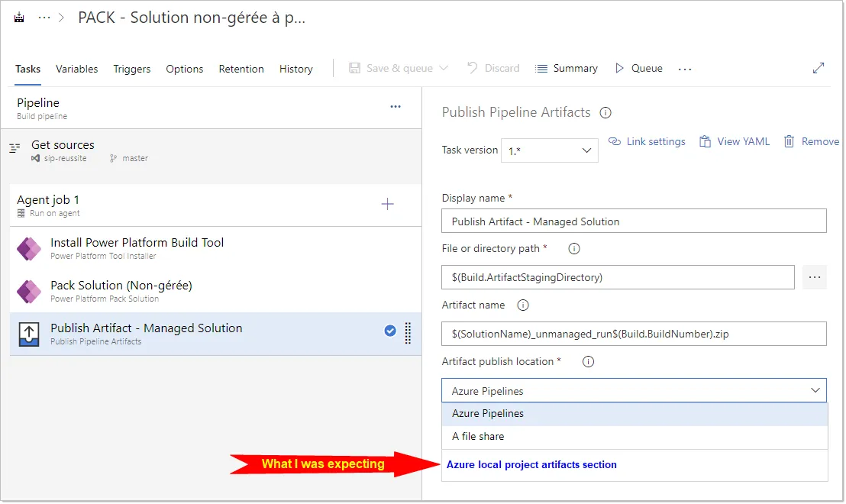Add a task to Agent job 1
The height and width of the screenshot is (504, 846).
387,204
